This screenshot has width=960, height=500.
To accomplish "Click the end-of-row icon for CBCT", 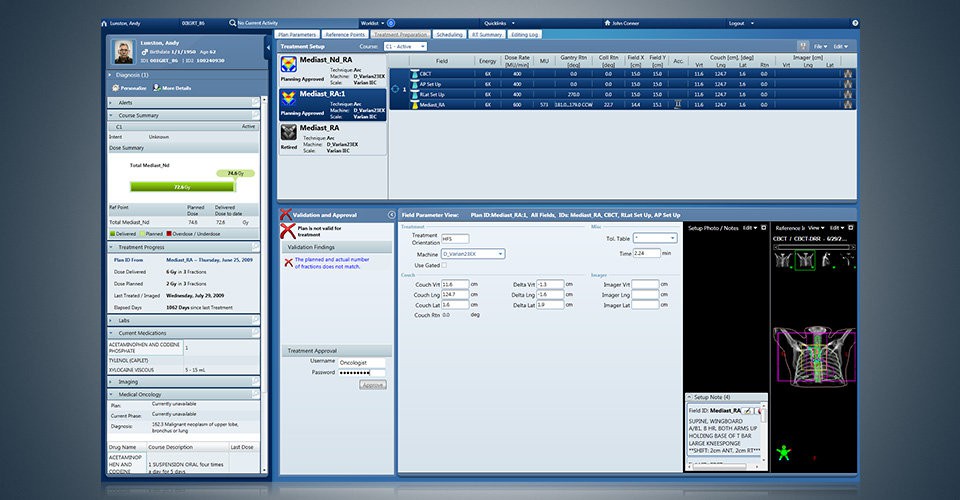I will tap(848, 74).
